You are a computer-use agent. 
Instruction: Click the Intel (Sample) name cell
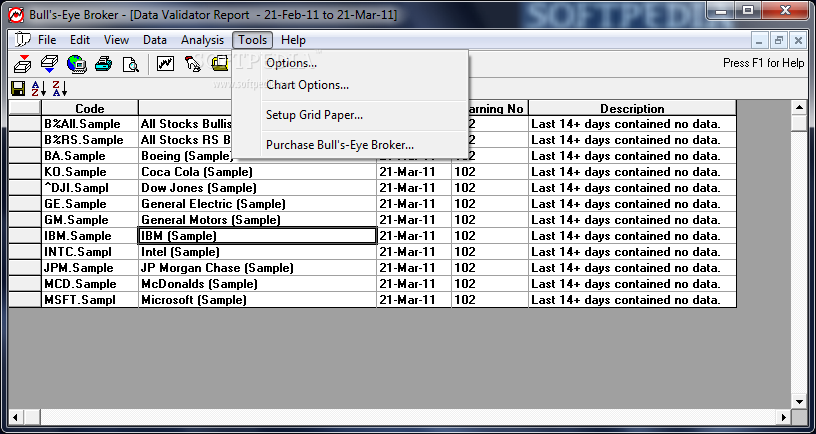click(x=257, y=252)
